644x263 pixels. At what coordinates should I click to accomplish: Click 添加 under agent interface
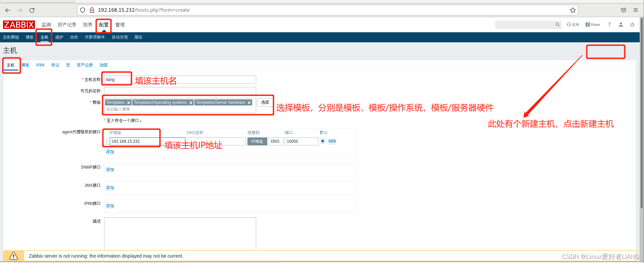coord(110,152)
